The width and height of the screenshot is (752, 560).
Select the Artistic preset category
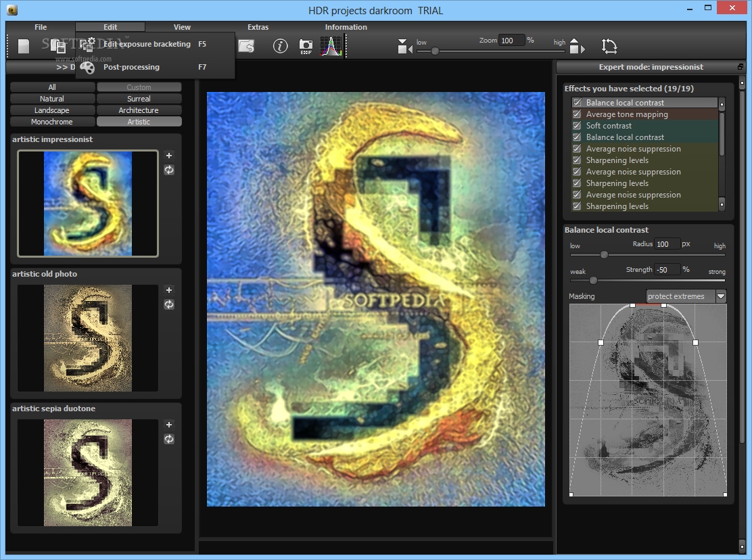coord(139,122)
